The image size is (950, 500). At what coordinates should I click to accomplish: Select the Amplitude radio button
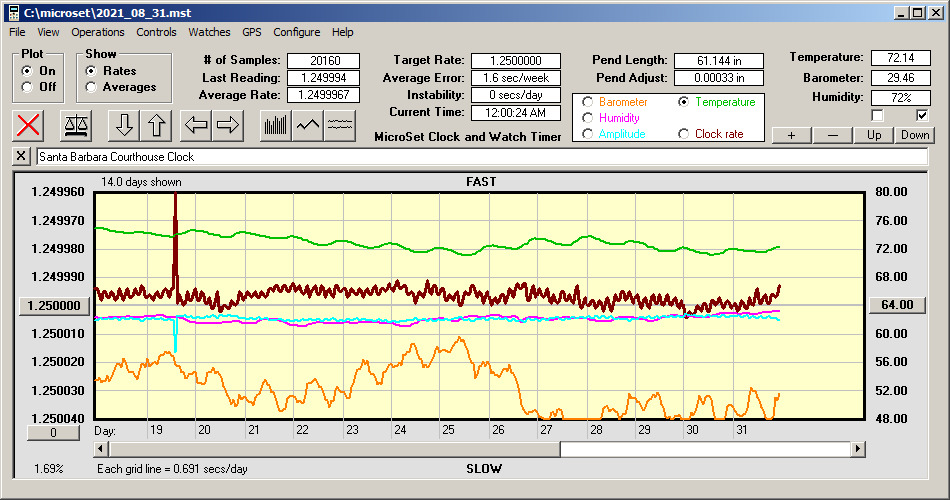pyautogui.click(x=587, y=134)
